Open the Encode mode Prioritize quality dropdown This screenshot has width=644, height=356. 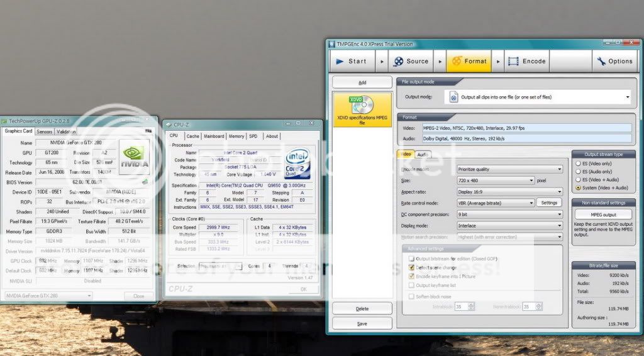pyautogui.click(x=509, y=169)
